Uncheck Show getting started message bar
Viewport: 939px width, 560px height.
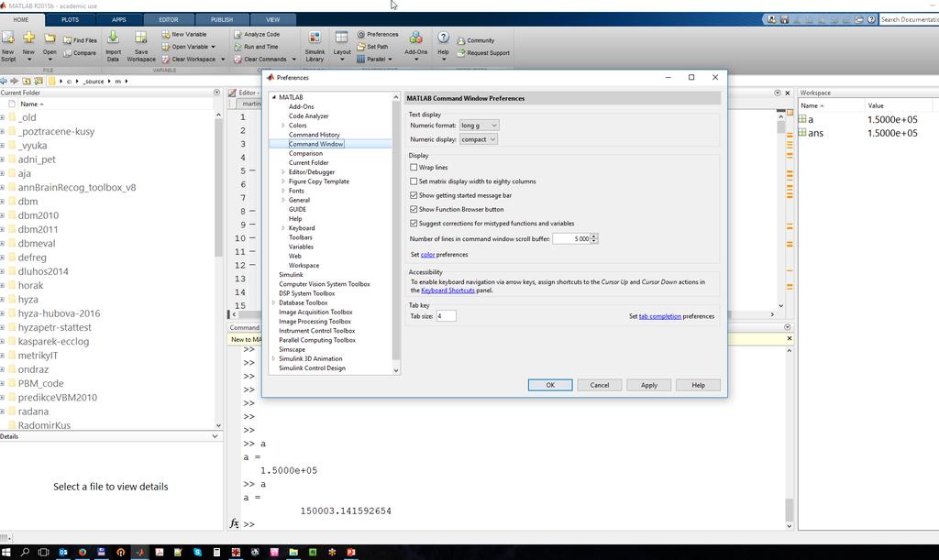(414, 195)
